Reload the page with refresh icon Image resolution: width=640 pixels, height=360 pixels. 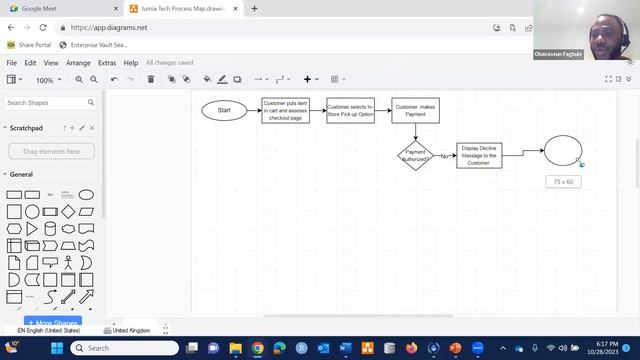tap(43, 28)
